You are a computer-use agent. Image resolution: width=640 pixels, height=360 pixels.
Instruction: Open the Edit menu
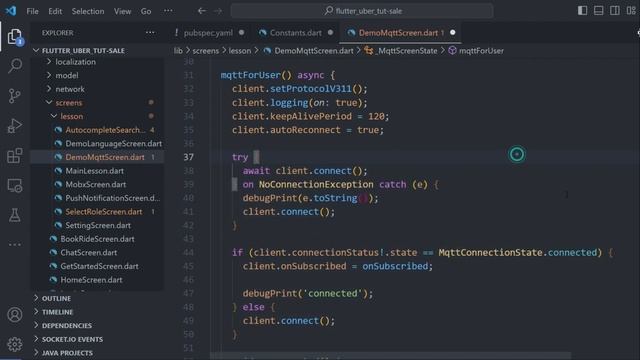[x=55, y=11]
